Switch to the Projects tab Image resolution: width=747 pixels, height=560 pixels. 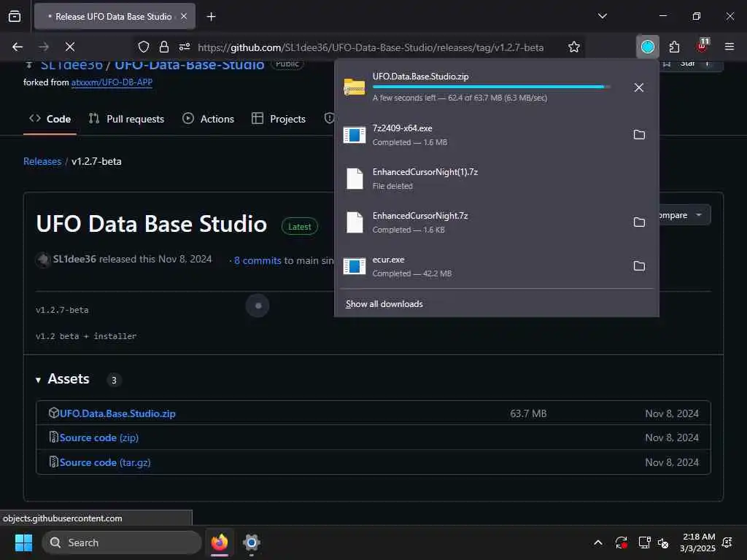coord(278,119)
